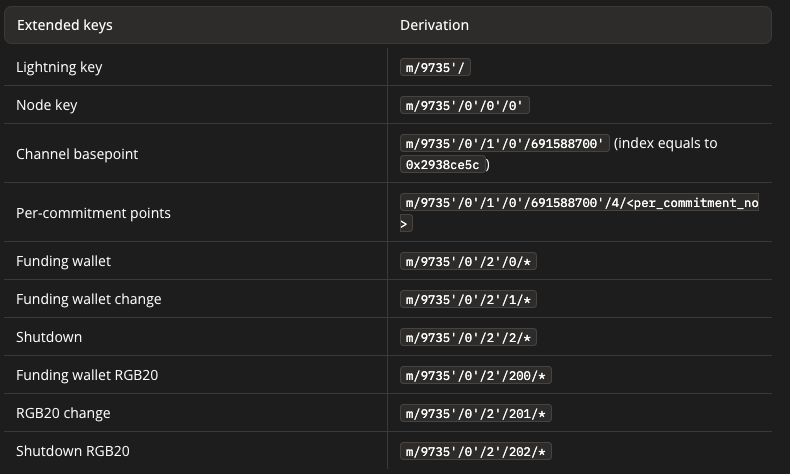Click the m/9735'/0'/2'/202/* derivation code
The width and height of the screenshot is (790, 474).
(x=476, y=451)
